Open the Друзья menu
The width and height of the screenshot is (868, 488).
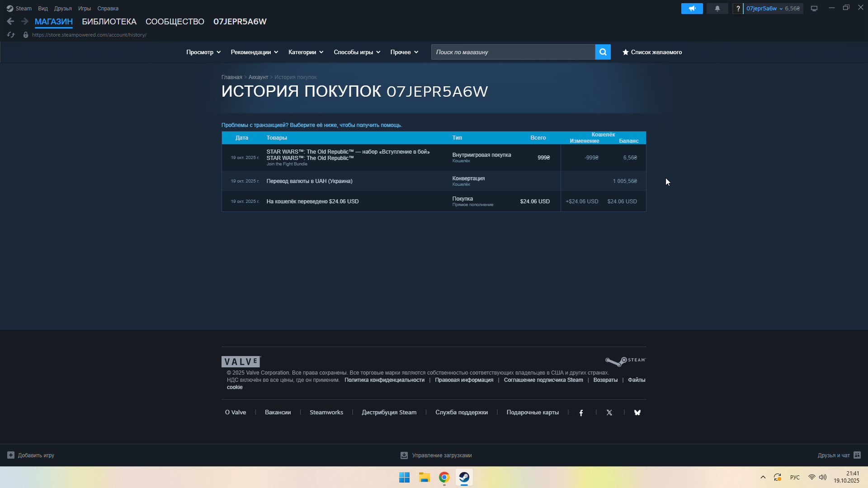point(63,9)
